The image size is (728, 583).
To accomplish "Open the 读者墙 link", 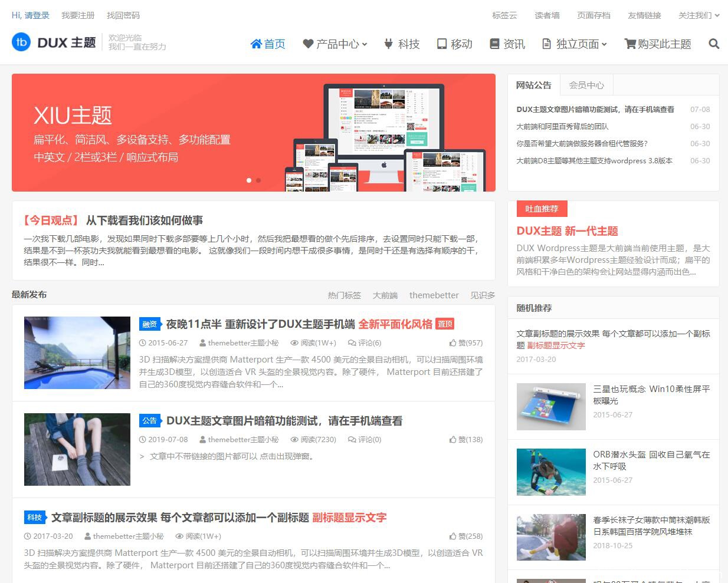I will [x=547, y=15].
